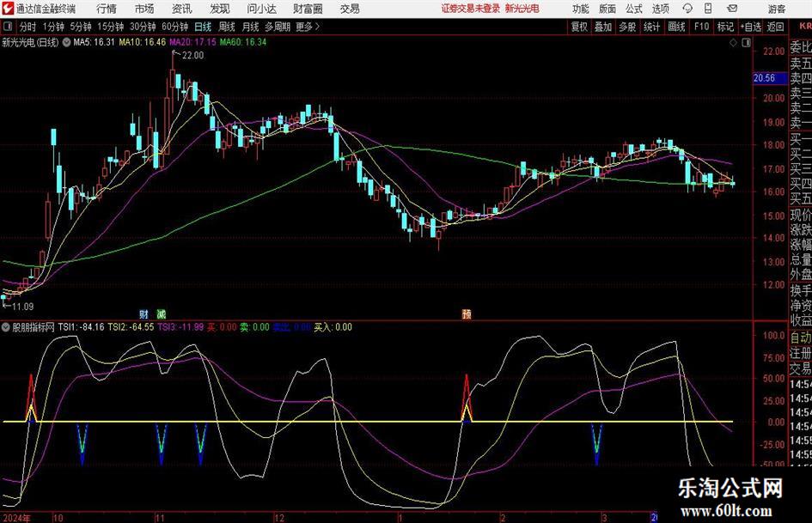
Task: Click the 11.09 low price annotation
Action: pos(22,307)
